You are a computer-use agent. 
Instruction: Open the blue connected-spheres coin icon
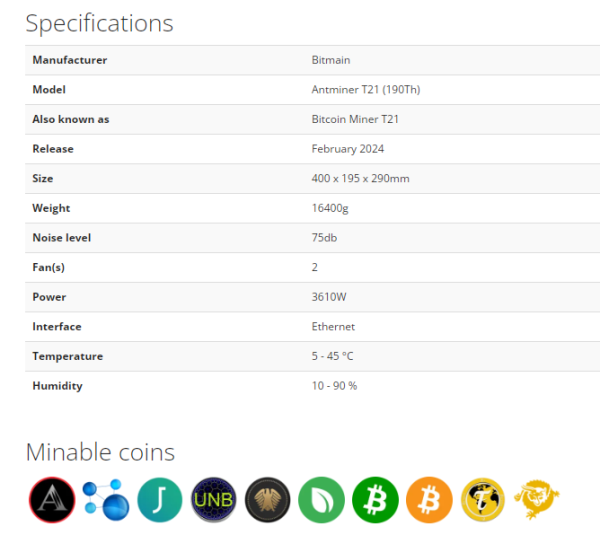pyautogui.click(x=106, y=500)
